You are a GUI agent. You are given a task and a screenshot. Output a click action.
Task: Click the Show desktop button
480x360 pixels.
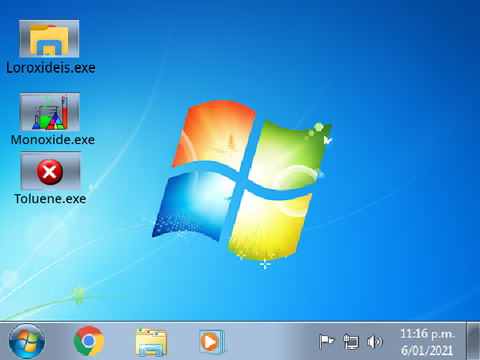pyautogui.click(x=473, y=341)
